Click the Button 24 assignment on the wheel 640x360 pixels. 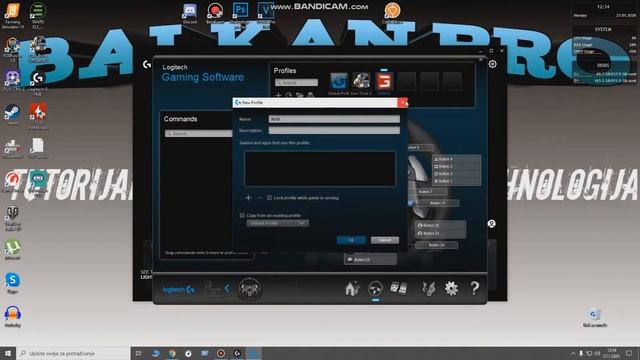[x=436, y=245]
